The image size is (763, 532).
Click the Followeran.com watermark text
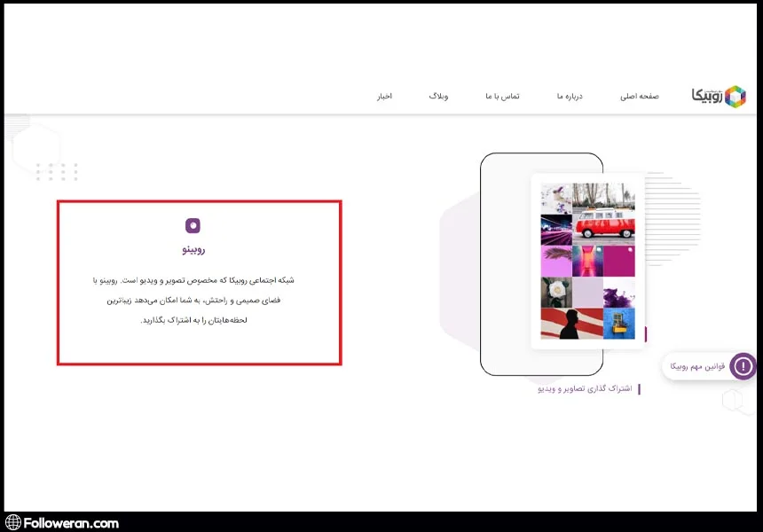click(72, 523)
